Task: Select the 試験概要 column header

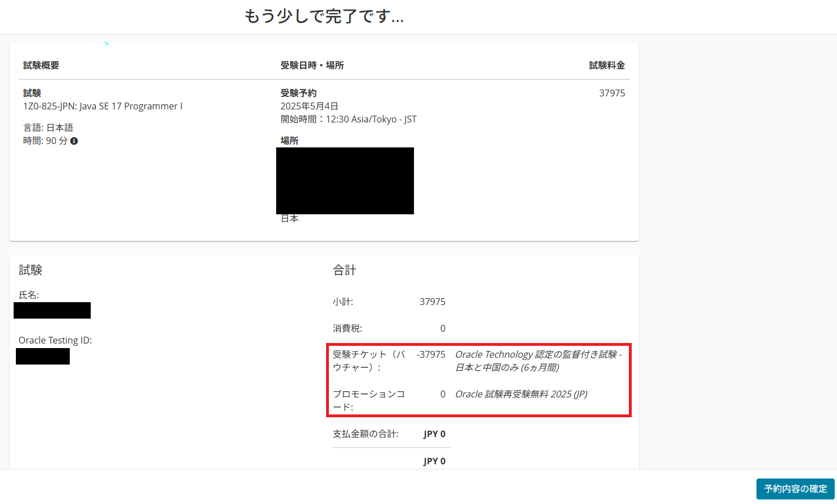Action: 41,65
